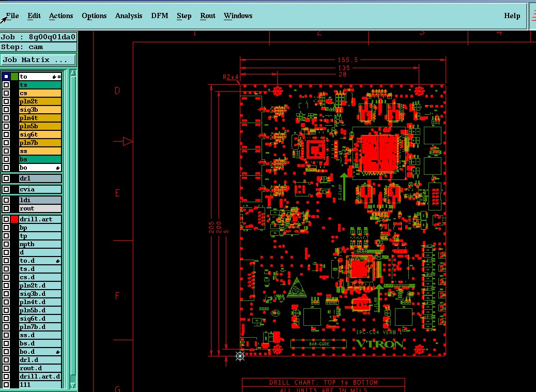Viewport: 536px width, 392px height.
Task: Open the File menu
Action: point(12,16)
